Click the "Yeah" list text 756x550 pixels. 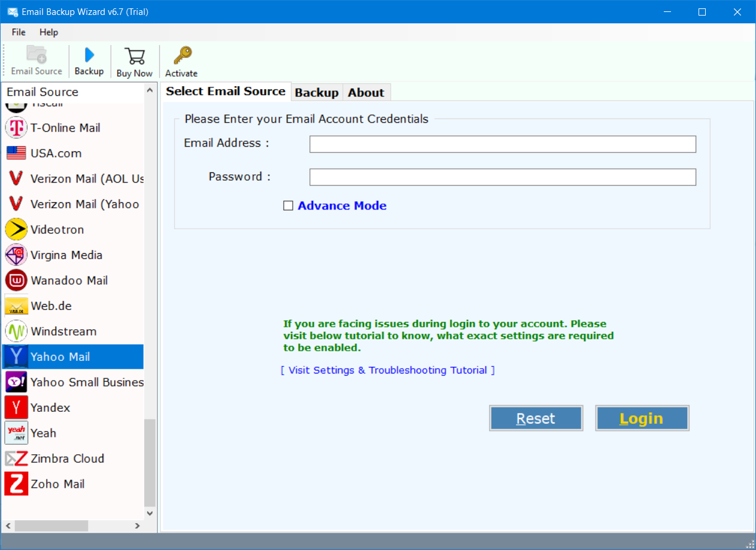pyautogui.click(x=43, y=433)
